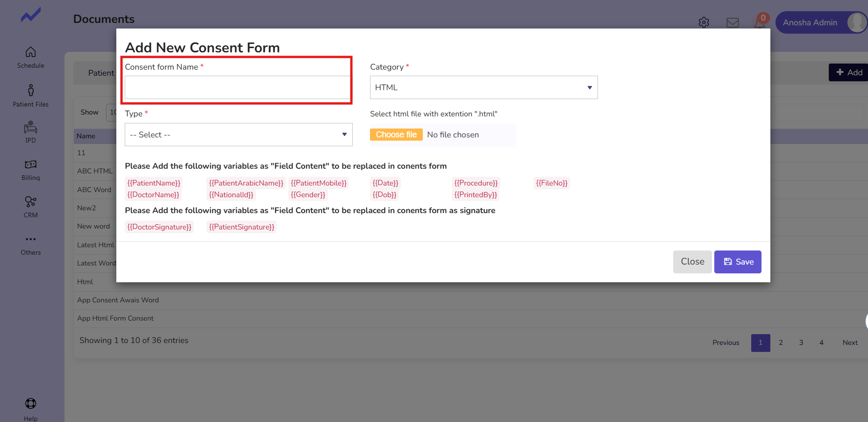Click the Consent form Name field
Screen dimensions: 868x422
(x=237, y=87)
